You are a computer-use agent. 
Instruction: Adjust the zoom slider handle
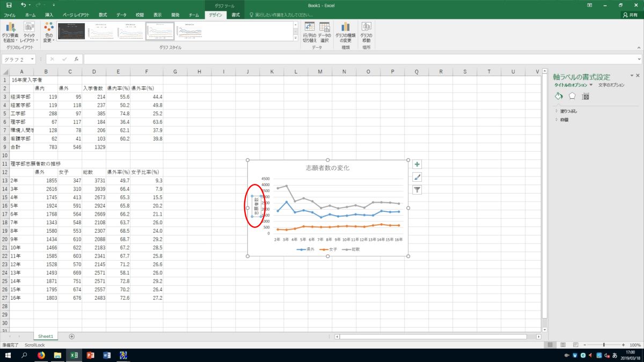coord(604,345)
